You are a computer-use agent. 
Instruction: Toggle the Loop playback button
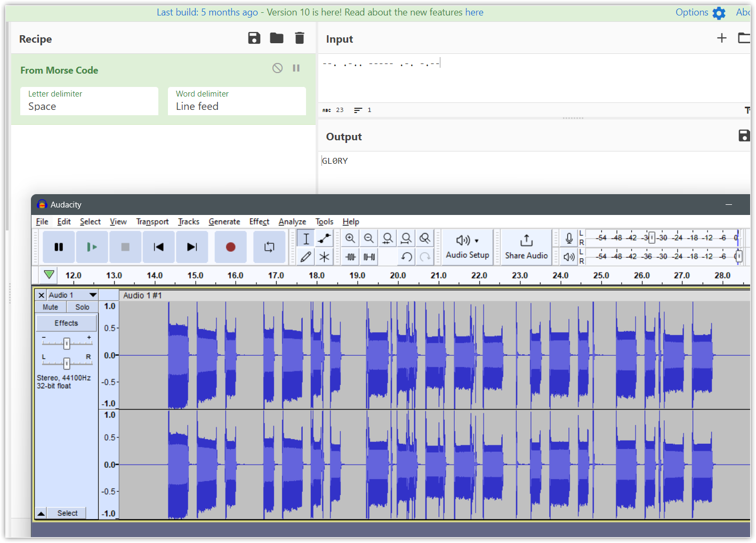pyautogui.click(x=269, y=247)
